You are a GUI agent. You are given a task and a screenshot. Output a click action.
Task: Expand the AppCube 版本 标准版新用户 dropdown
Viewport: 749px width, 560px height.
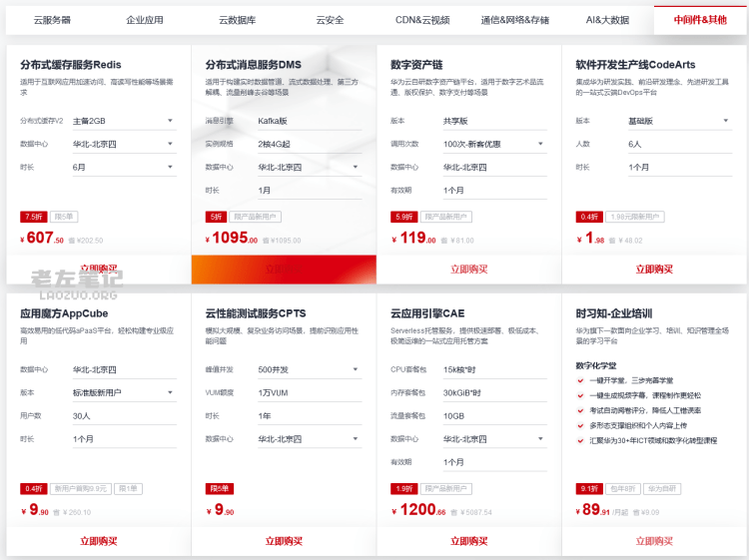[x=171, y=392]
